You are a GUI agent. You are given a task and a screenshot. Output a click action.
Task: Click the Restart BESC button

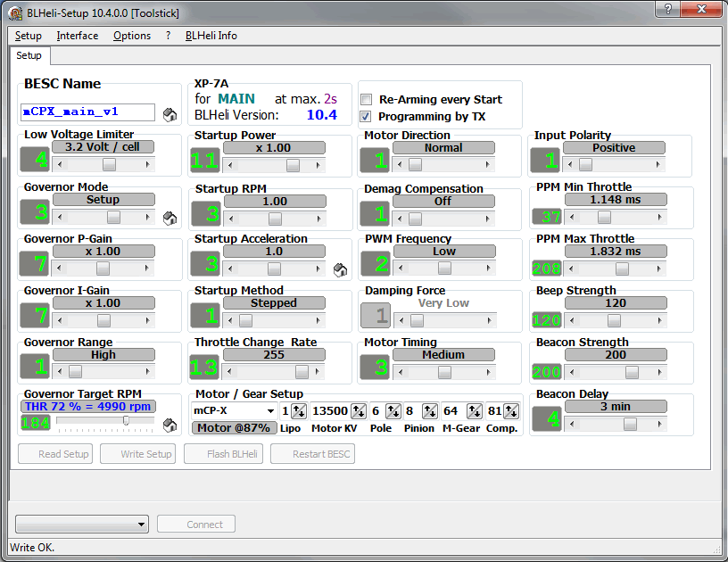(x=312, y=454)
